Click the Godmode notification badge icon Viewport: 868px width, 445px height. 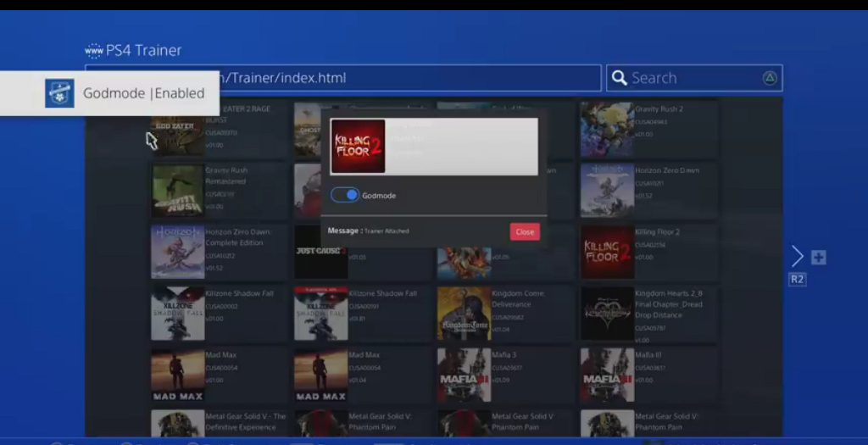pyautogui.click(x=59, y=93)
